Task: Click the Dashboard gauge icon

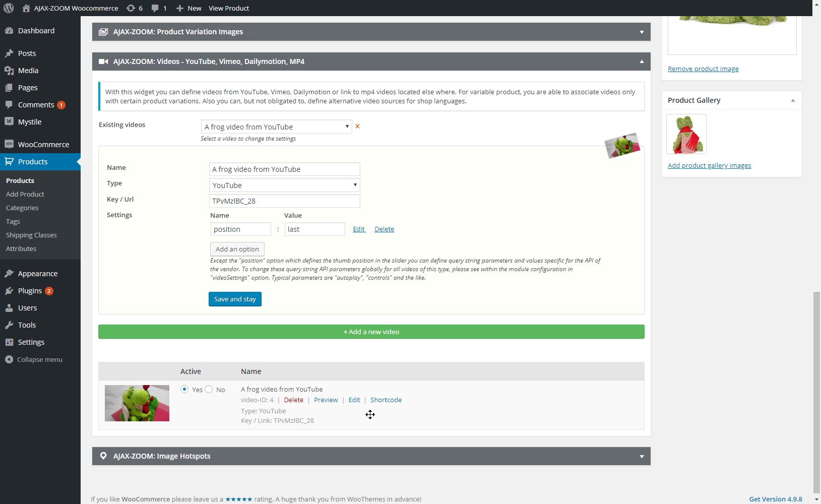Action: pos(9,31)
